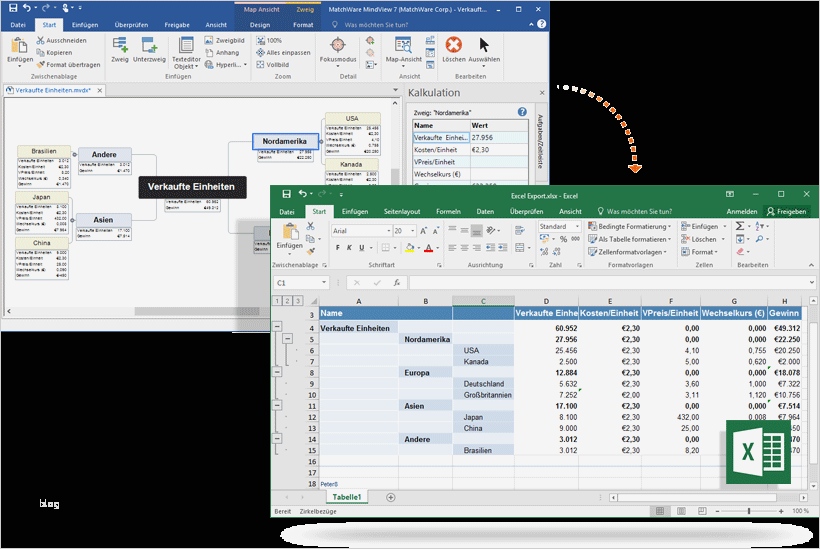
Task: Collapse outline group at row 4
Action: pos(277,327)
